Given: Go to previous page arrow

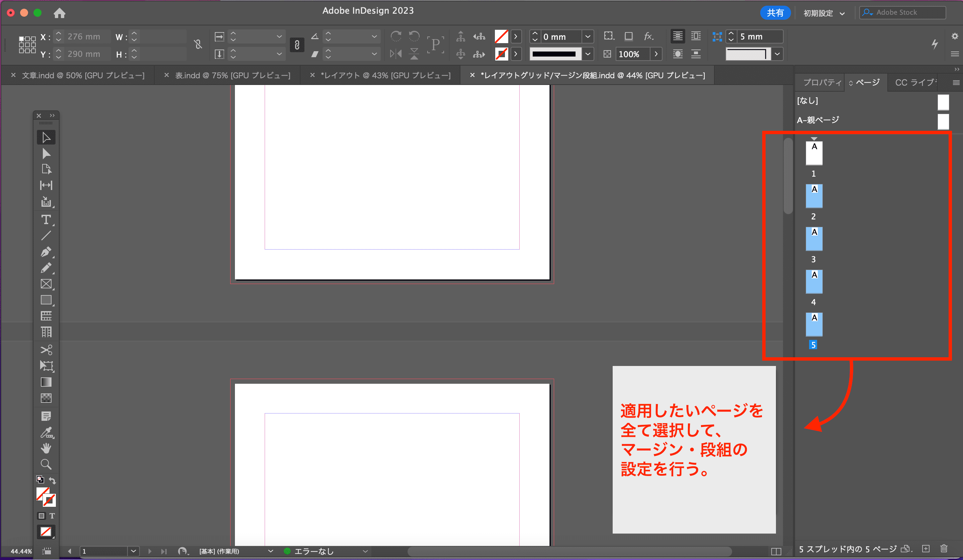Looking at the screenshot, I should click(x=70, y=551).
